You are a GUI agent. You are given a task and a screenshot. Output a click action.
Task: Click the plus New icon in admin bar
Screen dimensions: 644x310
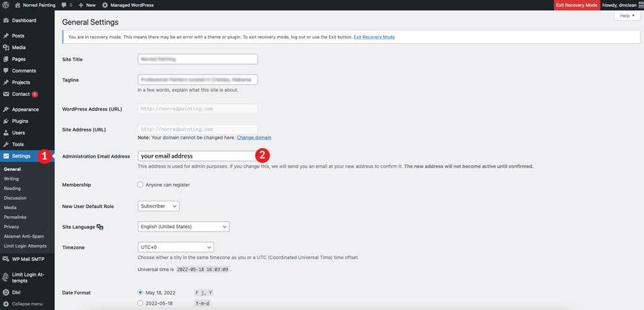[81, 5]
